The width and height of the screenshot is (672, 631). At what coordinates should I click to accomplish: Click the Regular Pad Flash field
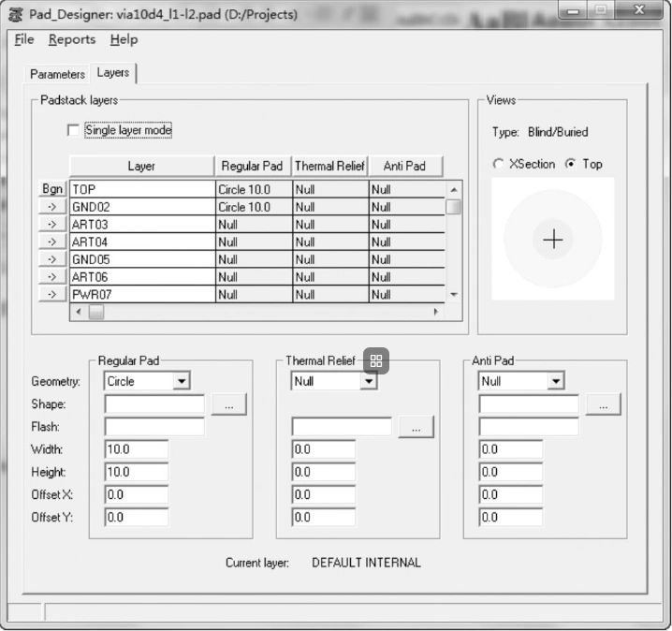coord(154,427)
